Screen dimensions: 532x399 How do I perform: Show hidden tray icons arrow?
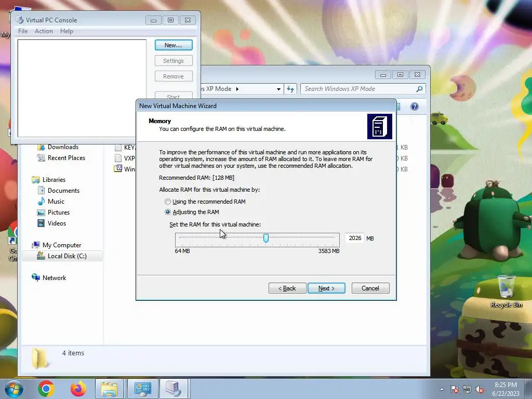click(442, 389)
